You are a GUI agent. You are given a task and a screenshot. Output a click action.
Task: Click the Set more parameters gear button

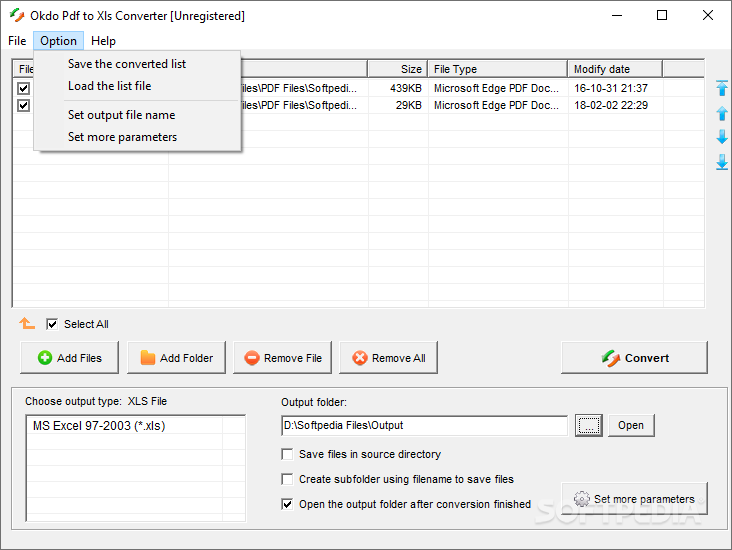pyautogui.click(x=634, y=499)
